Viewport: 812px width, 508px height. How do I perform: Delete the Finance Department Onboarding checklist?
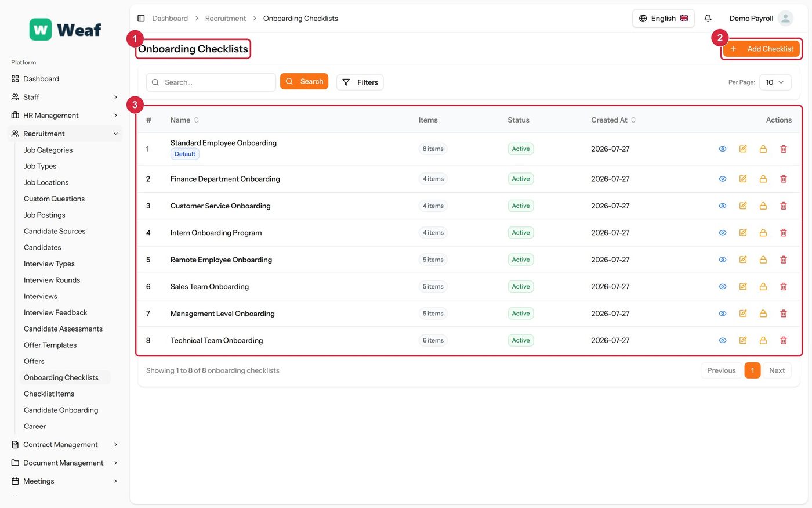[x=784, y=179]
